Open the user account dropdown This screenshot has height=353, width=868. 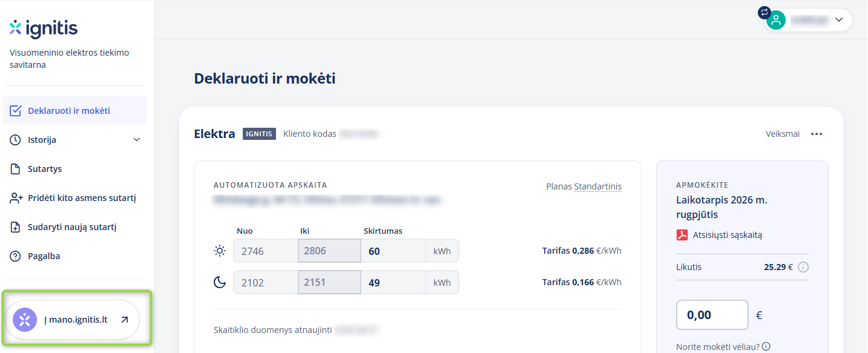(808, 19)
